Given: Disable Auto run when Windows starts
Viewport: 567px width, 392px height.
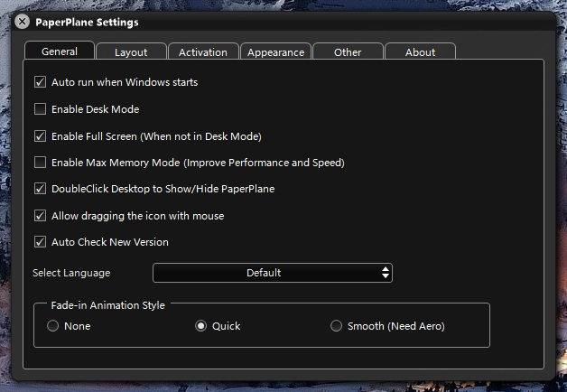Looking at the screenshot, I should point(40,82).
